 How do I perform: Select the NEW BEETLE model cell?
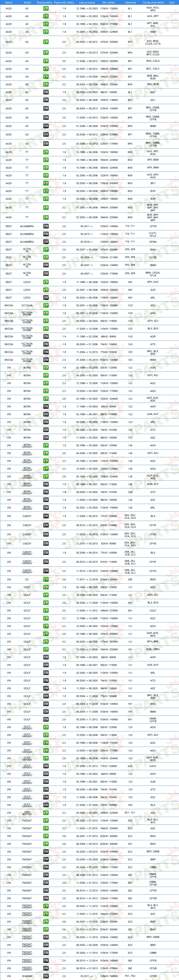pyautogui.click(x=27, y=813)
